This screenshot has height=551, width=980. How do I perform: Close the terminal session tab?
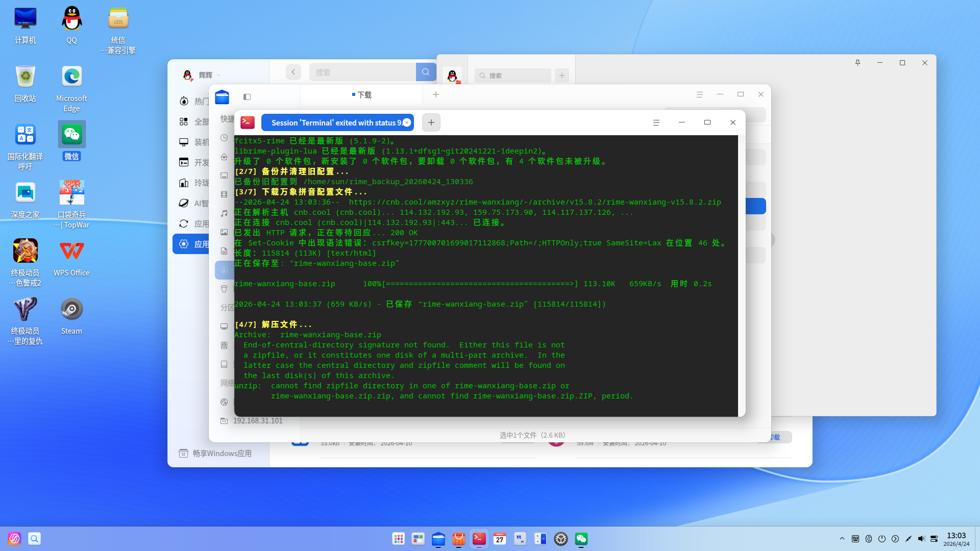[407, 122]
